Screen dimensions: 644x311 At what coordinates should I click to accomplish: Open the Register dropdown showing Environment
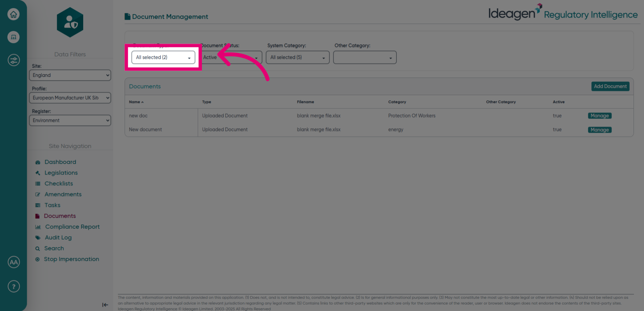[70, 120]
